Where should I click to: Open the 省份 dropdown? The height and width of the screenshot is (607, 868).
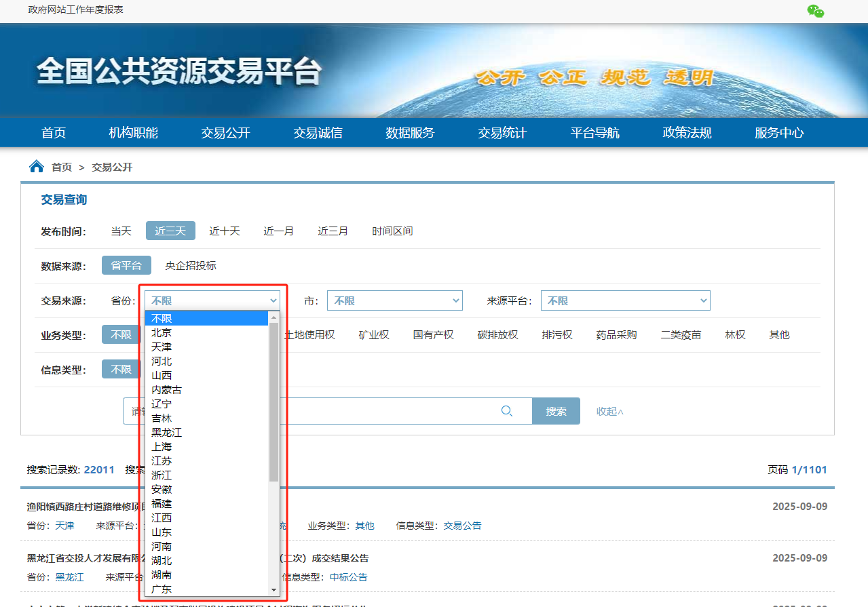(x=212, y=300)
